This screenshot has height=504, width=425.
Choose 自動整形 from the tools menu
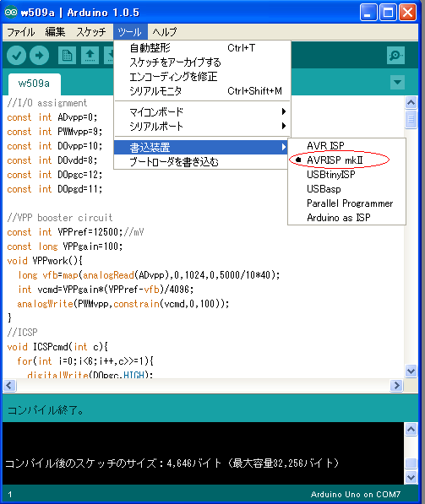click(x=203, y=48)
